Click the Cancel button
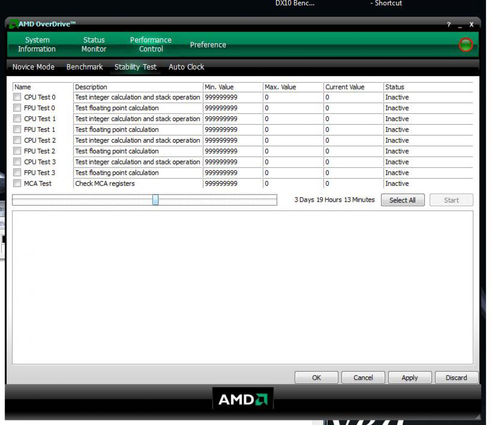This screenshot has width=504, height=425. pyautogui.click(x=363, y=378)
